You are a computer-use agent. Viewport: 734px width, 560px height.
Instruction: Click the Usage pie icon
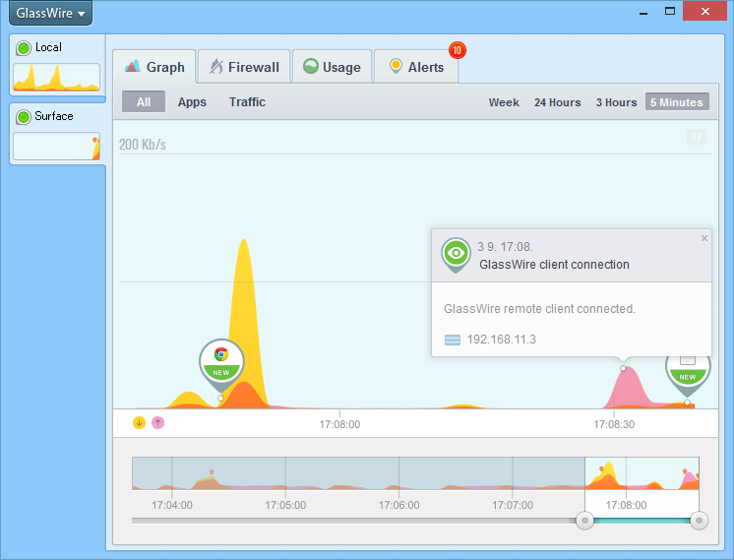point(310,66)
